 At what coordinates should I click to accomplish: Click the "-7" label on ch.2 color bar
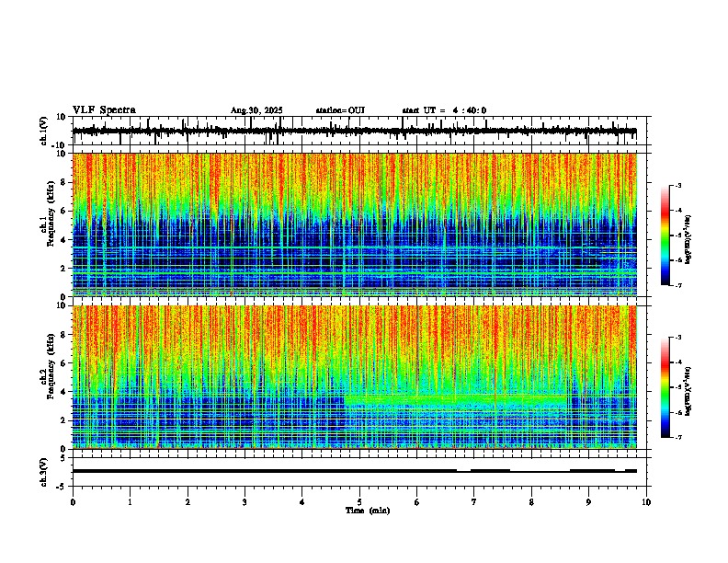(x=677, y=438)
